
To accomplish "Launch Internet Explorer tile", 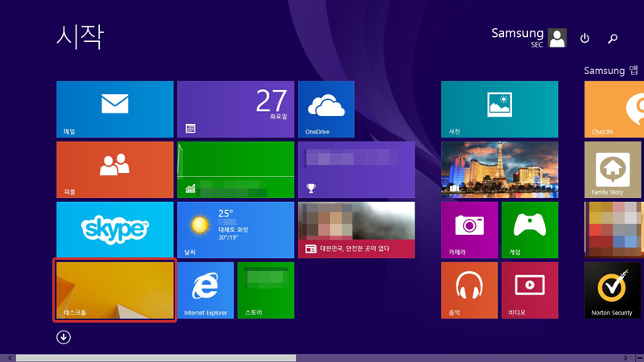I will coord(205,290).
